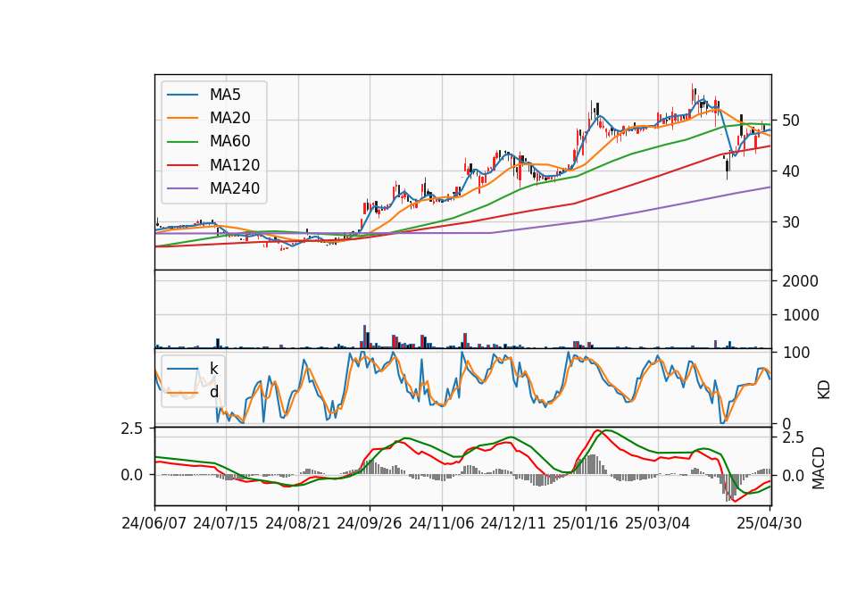Image resolution: width=857 pixels, height=616 pixels.
Task: Click the MA60 legend label
Action: [229, 141]
